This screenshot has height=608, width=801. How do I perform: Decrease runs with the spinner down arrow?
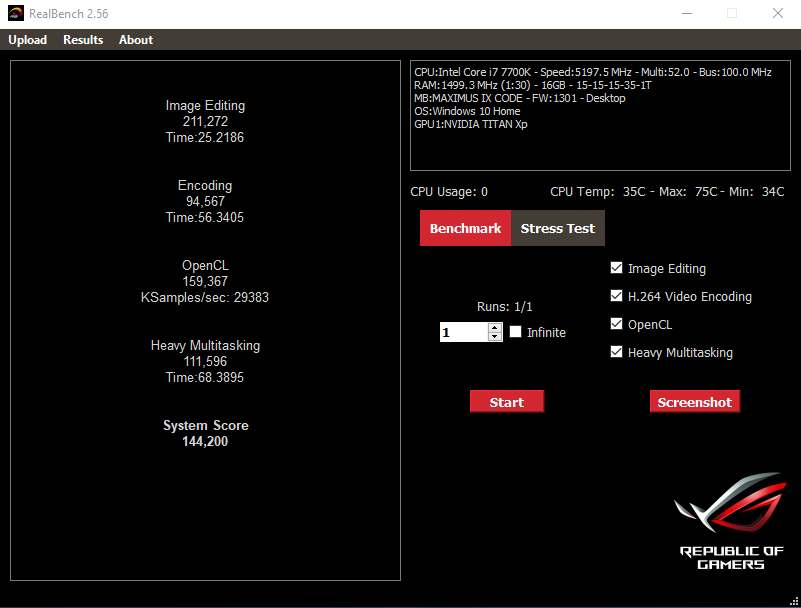pyautogui.click(x=494, y=337)
